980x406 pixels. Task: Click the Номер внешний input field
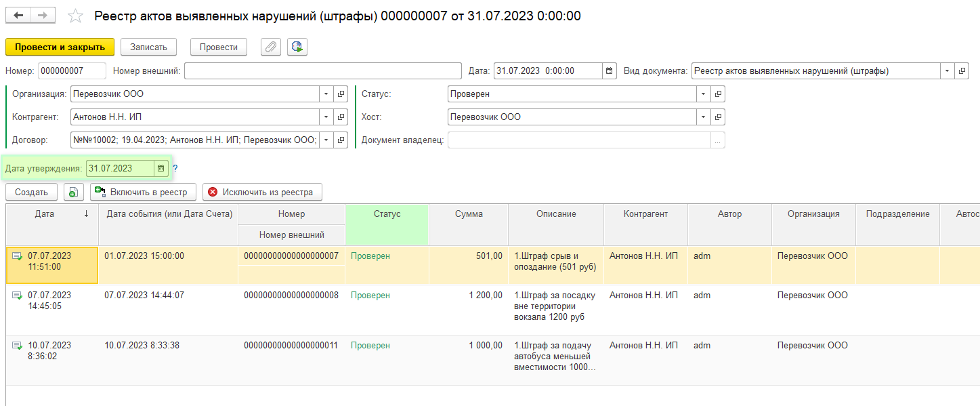pos(322,71)
